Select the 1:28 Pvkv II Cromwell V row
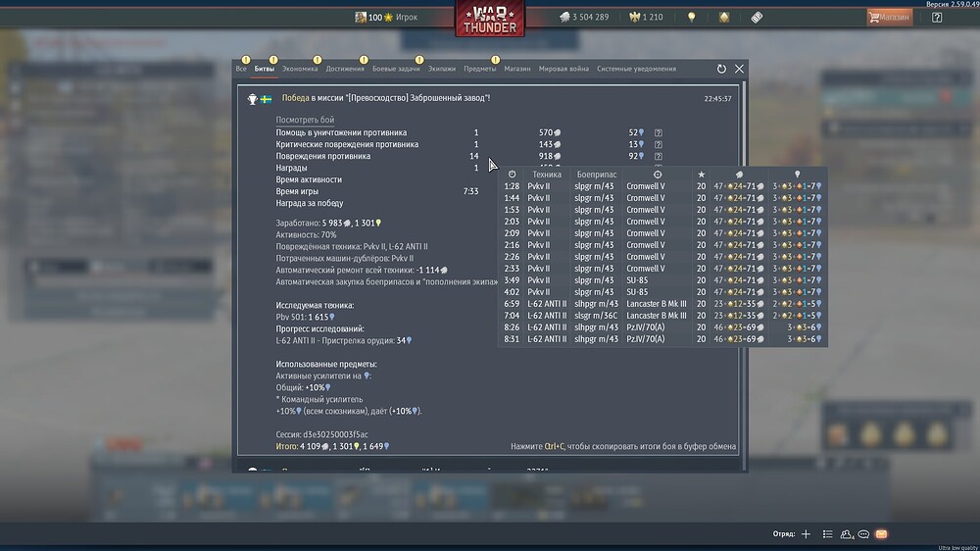 662,186
